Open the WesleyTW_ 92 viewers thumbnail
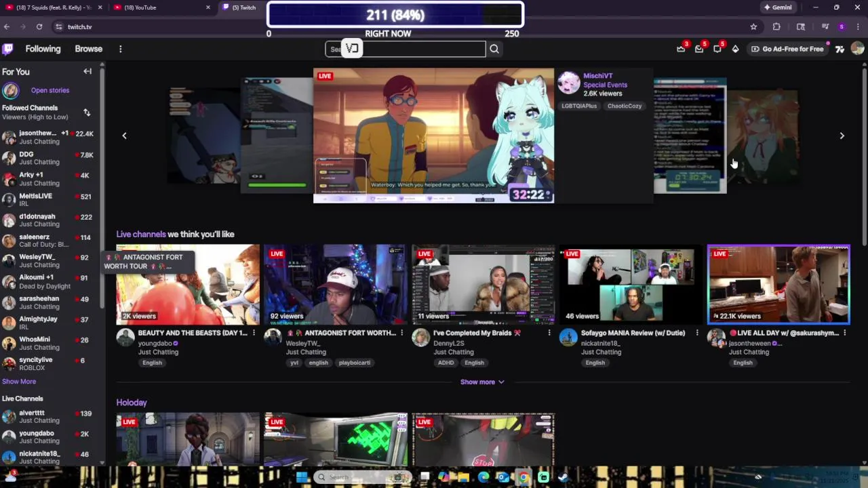 coord(336,285)
